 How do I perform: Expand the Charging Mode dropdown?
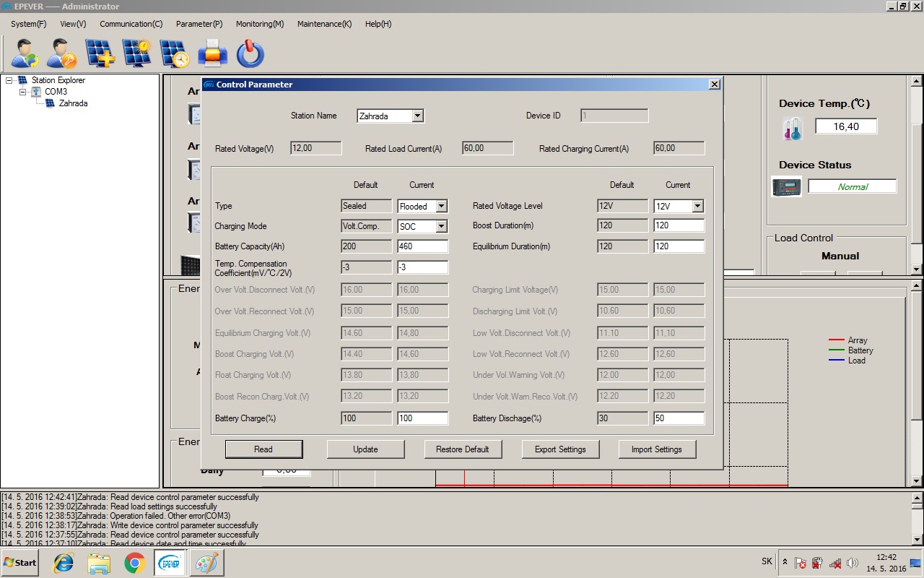(x=441, y=227)
